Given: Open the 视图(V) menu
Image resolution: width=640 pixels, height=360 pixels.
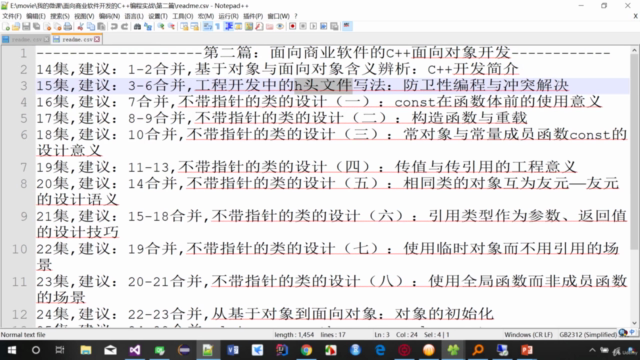Looking at the screenshot, I should [84, 16].
